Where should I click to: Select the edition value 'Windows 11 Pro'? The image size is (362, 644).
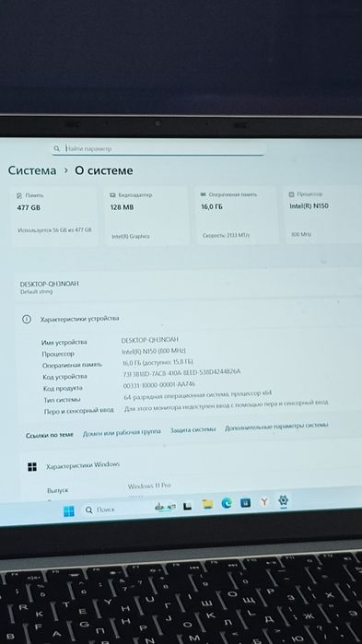coord(149,486)
